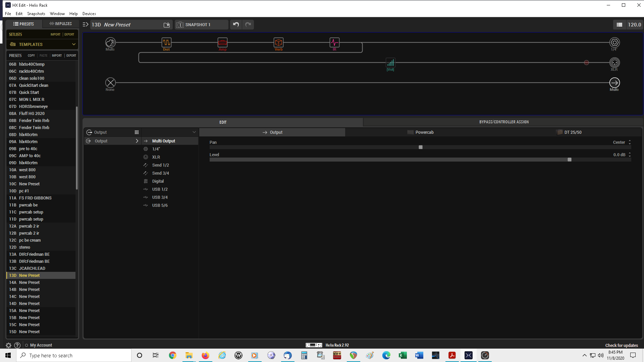Select preset 13C JCARCHLEAD
Viewport: 644px width, 362px height.
tap(32, 268)
